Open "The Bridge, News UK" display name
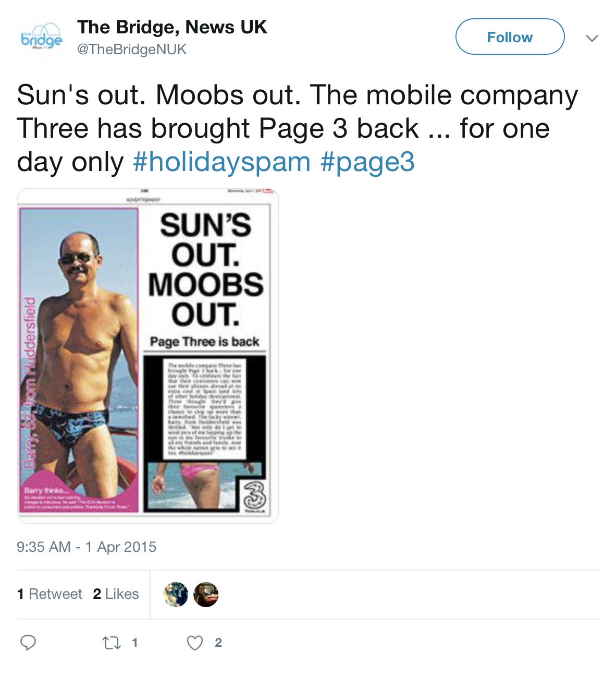This screenshot has width=616, height=677. [x=172, y=27]
